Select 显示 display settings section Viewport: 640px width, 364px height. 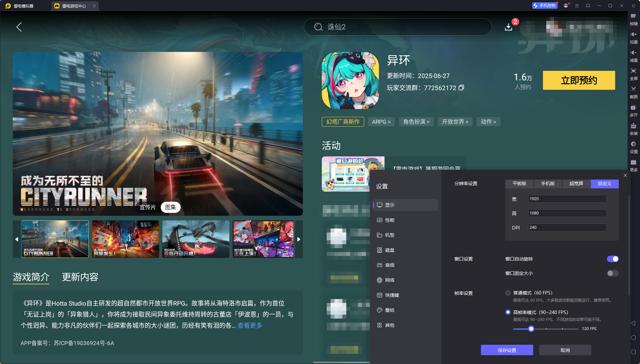(x=405, y=205)
